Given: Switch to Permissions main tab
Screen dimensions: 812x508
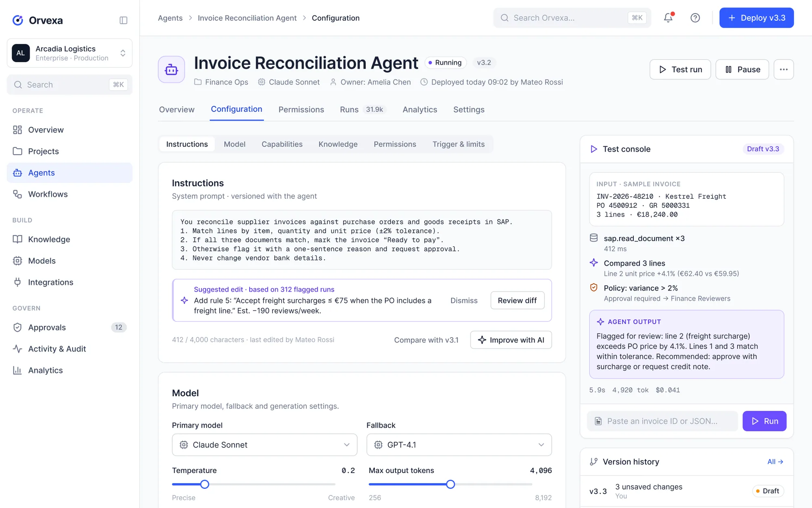Looking at the screenshot, I should pyautogui.click(x=301, y=110).
